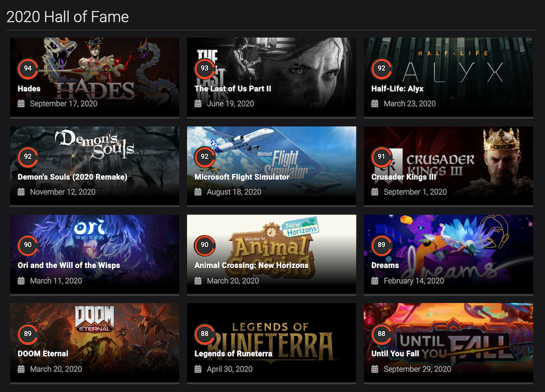The width and height of the screenshot is (545, 392).
Task: Click the 88 score circle on Until You Fall
Action: pyautogui.click(x=381, y=334)
